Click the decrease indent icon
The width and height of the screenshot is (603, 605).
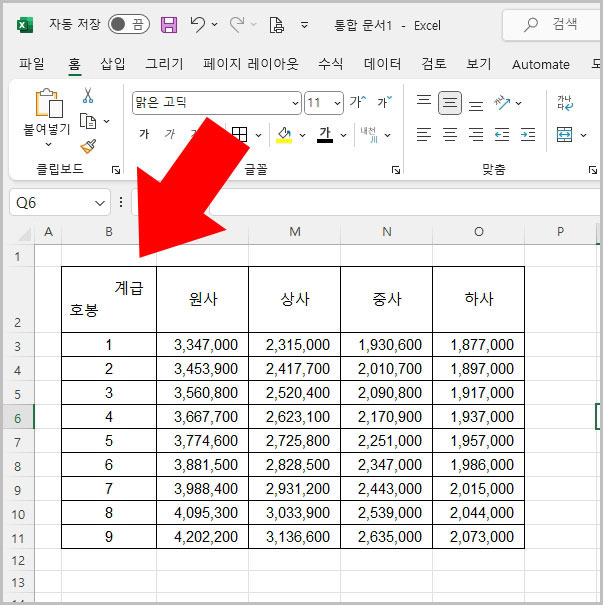click(x=502, y=135)
